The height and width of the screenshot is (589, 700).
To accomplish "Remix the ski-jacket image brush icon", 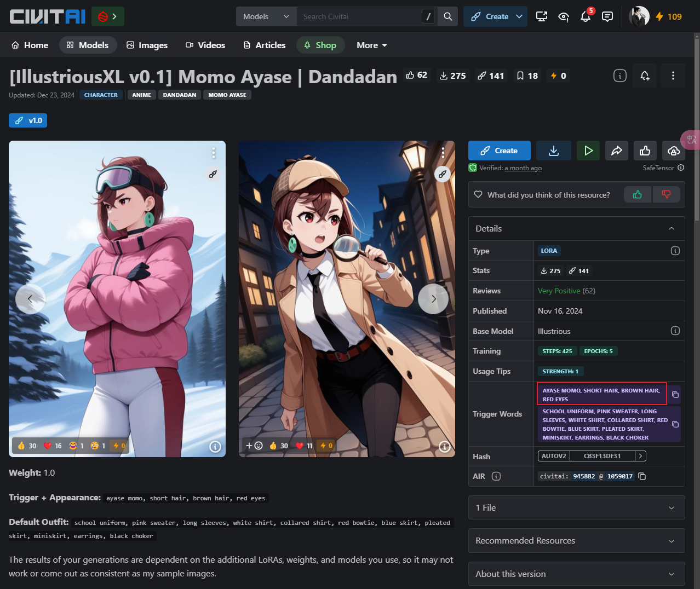I will [x=213, y=174].
